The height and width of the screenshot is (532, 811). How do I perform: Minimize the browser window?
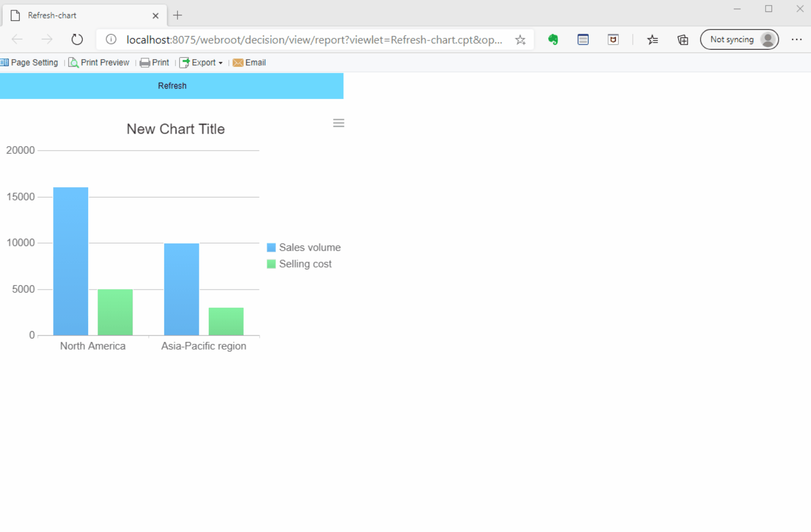(737, 9)
